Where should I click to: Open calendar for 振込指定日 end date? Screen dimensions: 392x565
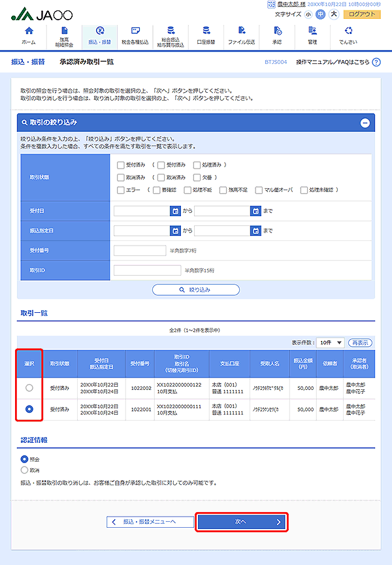pos(255,231)
